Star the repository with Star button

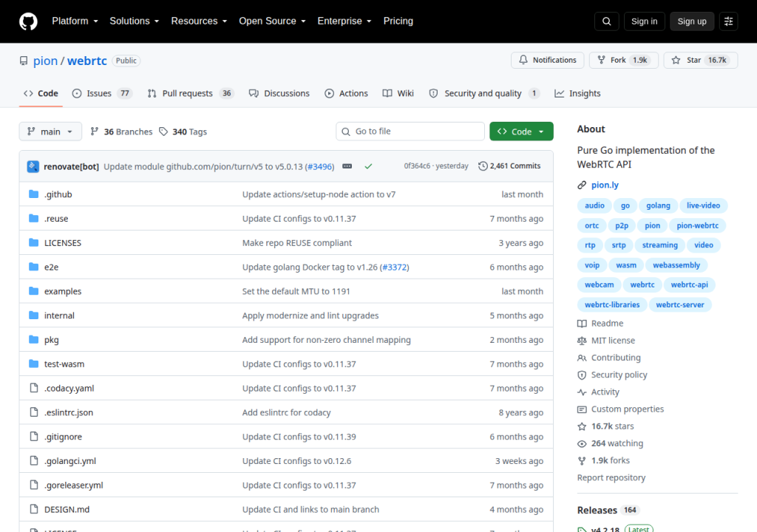[x=701, y=60]
